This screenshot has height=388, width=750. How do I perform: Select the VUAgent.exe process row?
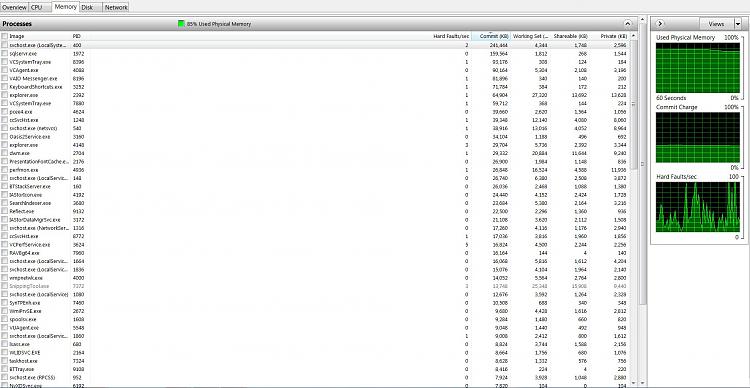(315, 328)
